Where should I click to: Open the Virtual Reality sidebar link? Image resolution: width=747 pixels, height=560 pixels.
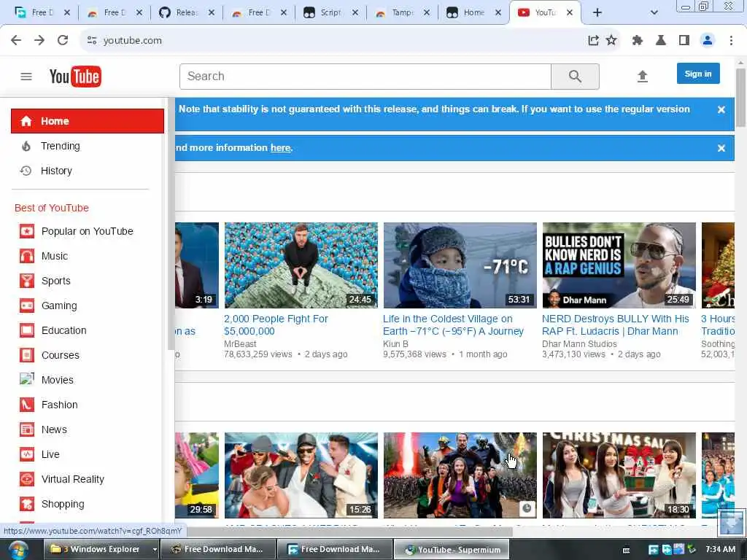[72, 479]
